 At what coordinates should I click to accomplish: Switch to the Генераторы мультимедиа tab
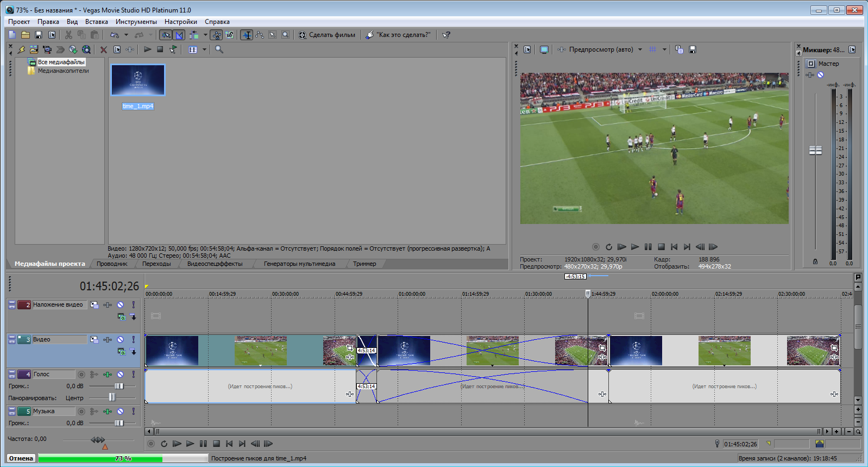pos(299,264)
